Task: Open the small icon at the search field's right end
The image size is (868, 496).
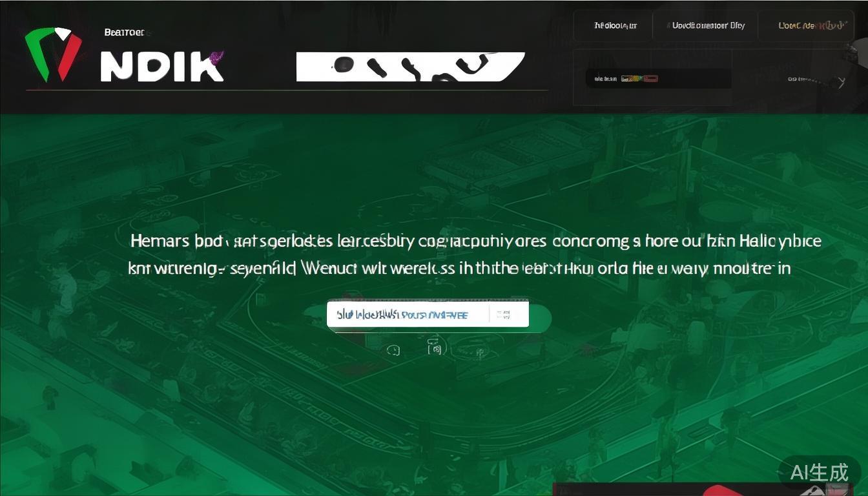Action: pyautogui.click(x=504, y=315)
